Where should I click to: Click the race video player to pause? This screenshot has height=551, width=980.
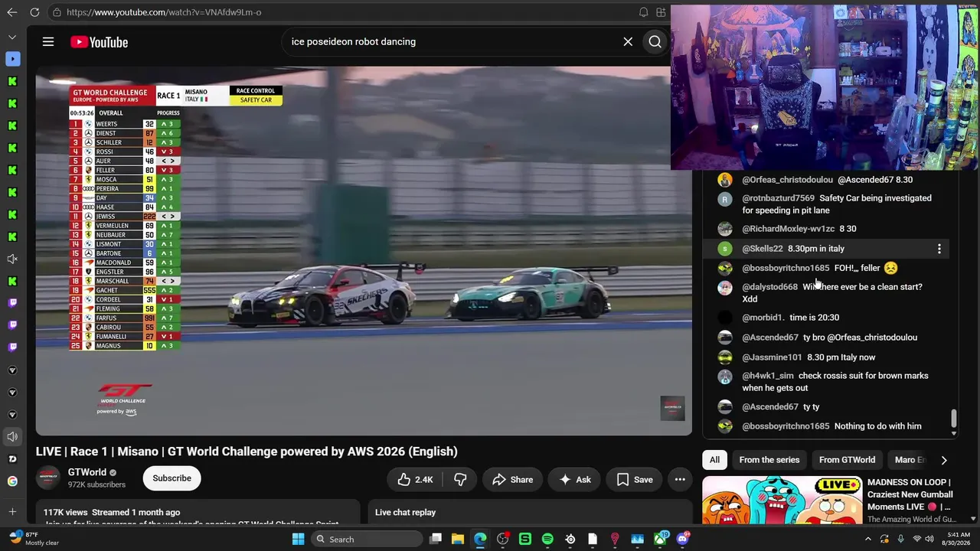(364, 251)
